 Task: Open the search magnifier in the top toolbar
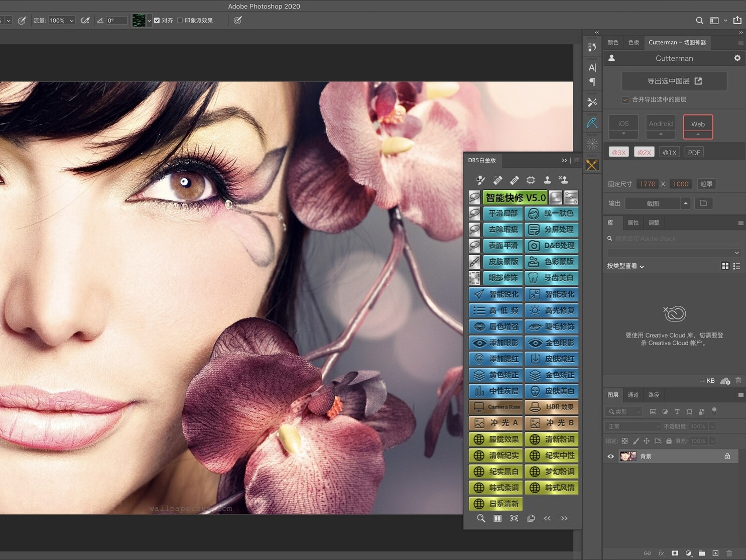[x=700, y=21]
